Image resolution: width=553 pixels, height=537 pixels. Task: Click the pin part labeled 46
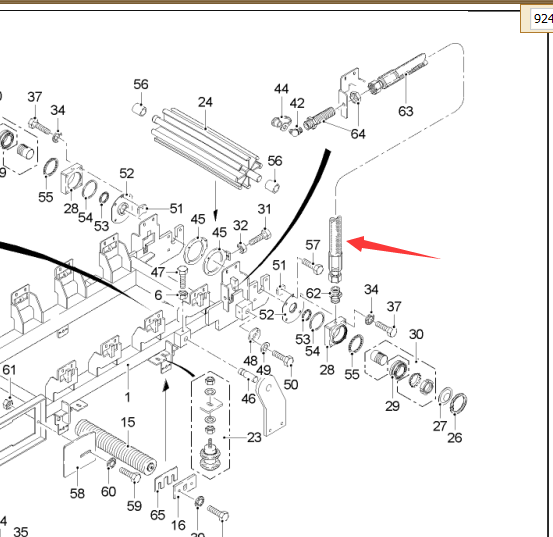click(x=248, y=375)
